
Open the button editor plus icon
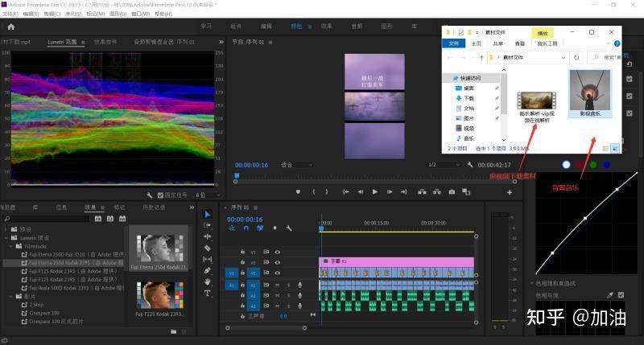tap(510, 192)
